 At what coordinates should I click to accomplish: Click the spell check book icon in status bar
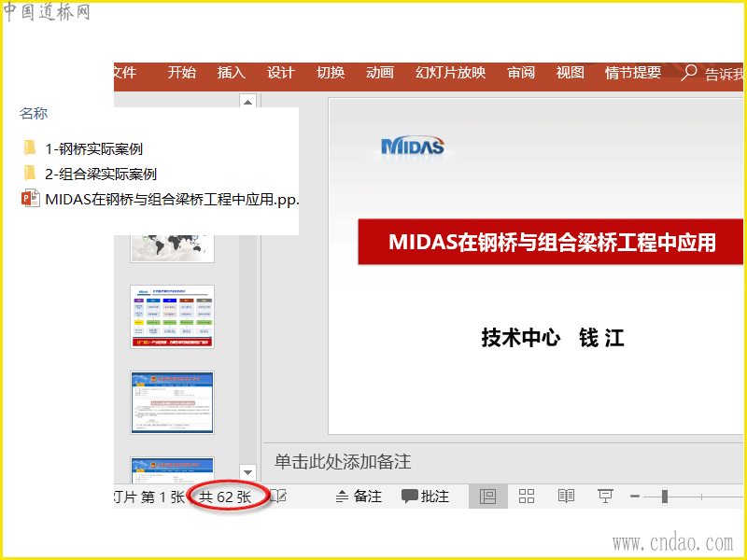coord(278,497)
